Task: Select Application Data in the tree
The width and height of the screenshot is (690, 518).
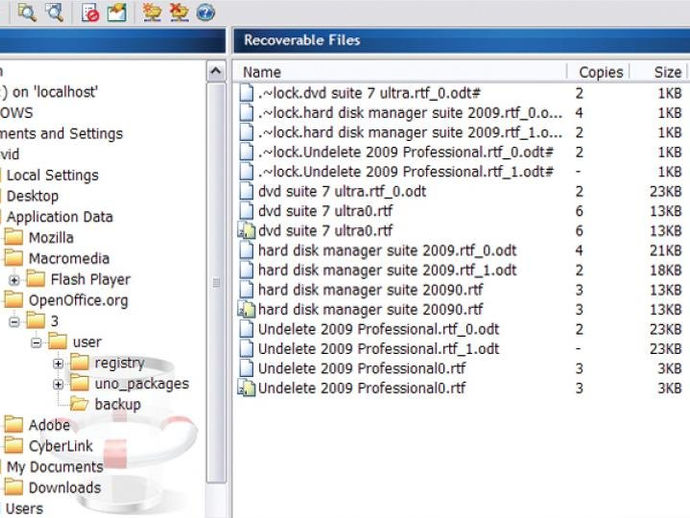Action: click(x=60, y=217)
